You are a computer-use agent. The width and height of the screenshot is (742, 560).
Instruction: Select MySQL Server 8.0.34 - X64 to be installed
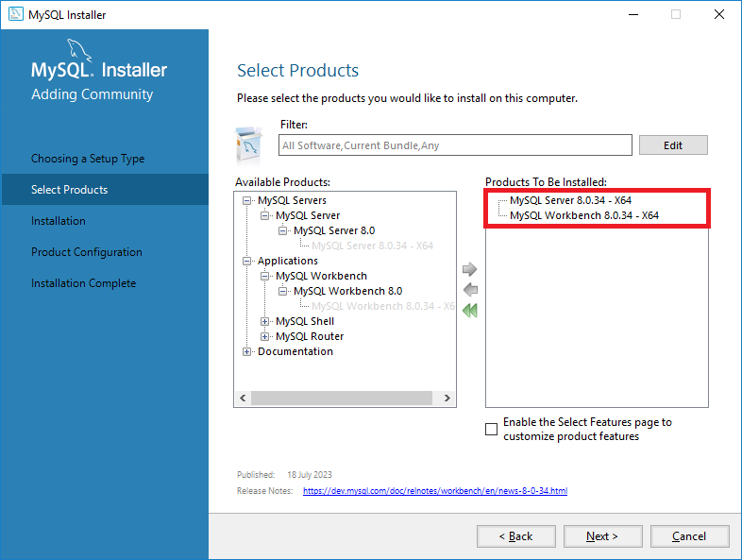click(x=570, y=200)
